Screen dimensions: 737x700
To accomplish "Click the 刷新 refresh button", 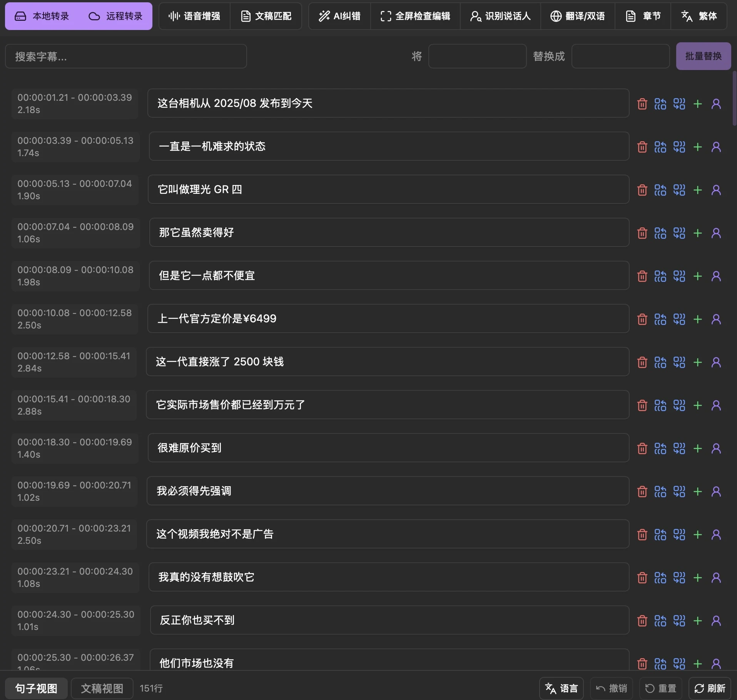I will pos(710,688).
